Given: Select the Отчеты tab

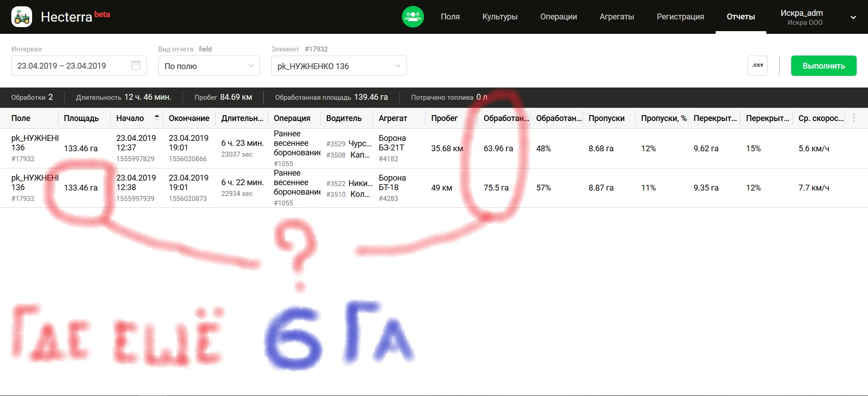Looking at the screenshot, I should point(741,17).
